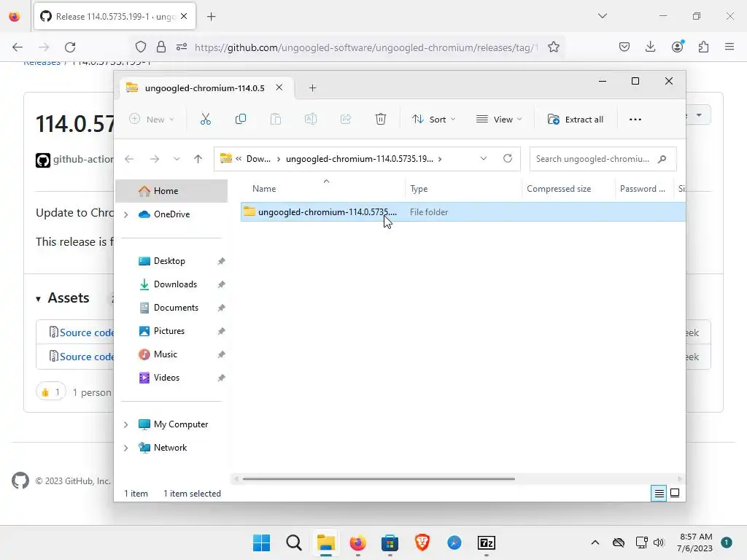Viewport: 747px width, 560px height.
Task: Click the Rename icon in Explorer toolbar
Action: click(311, 119)
